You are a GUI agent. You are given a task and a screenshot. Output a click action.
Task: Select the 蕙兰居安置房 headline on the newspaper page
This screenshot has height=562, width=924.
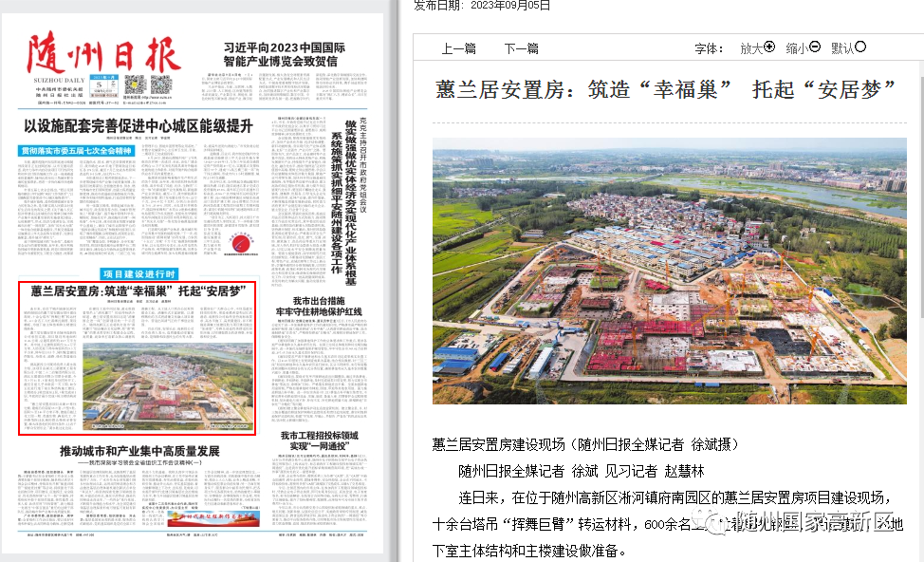coord(138,291)
